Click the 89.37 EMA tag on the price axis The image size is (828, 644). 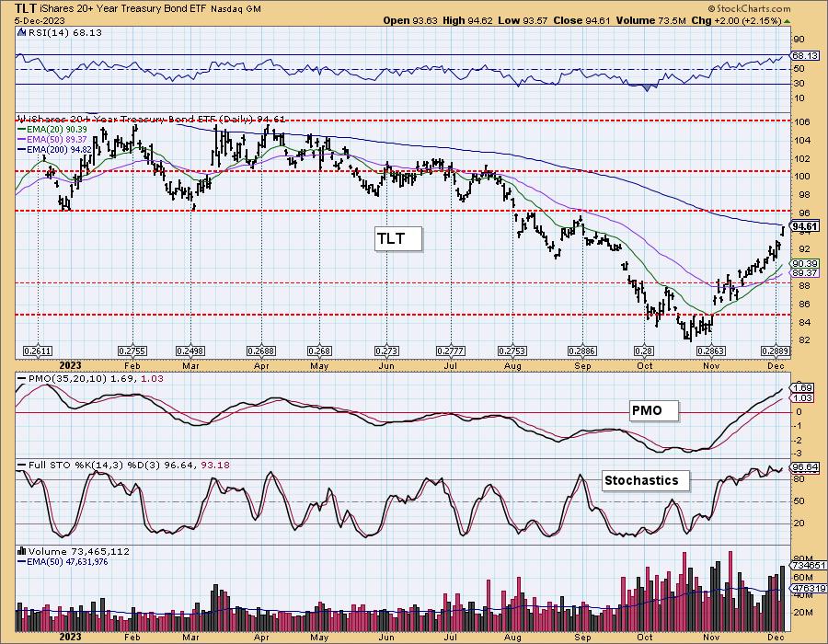tap(805, 273)
